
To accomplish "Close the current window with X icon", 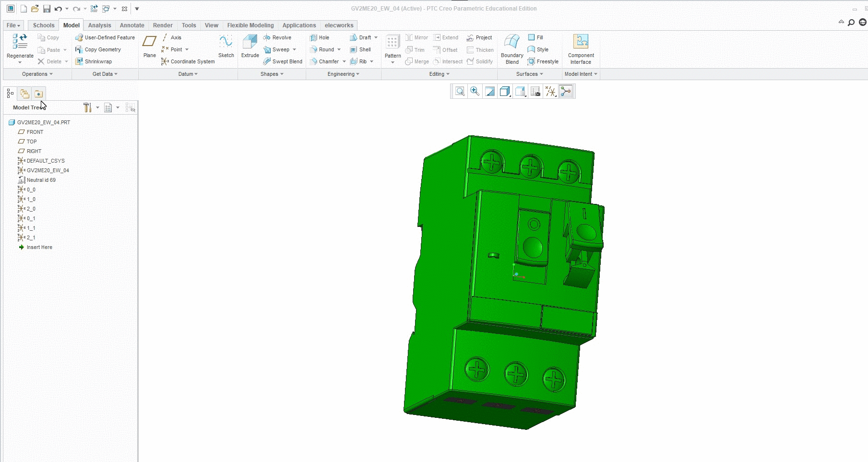I will tap(124, 9).
